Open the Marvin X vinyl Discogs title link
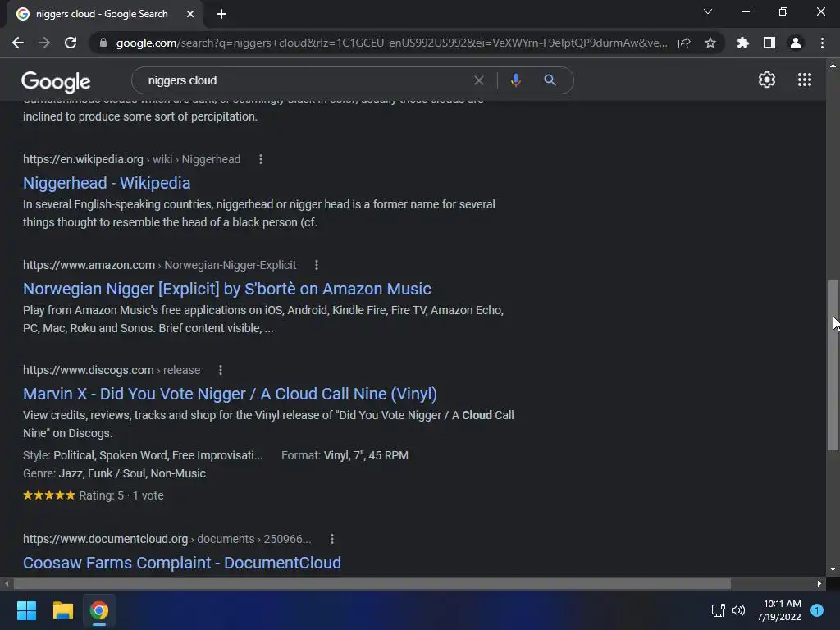Image resolution: width=840 pixels, height=630 pixels. click(x=230, y=395)
